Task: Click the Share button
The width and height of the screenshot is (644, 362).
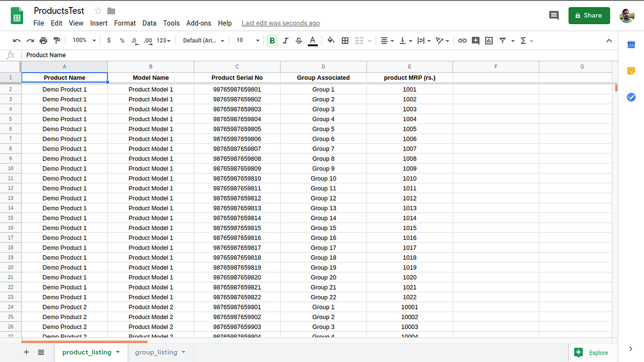Action: pos(589,16)
